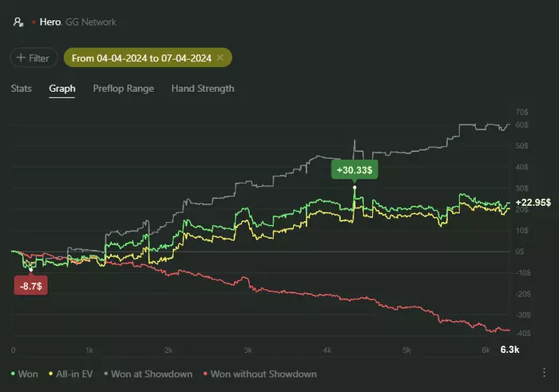Click the player profile icon
The image size is (559, 392).
[x=18, y=22]
